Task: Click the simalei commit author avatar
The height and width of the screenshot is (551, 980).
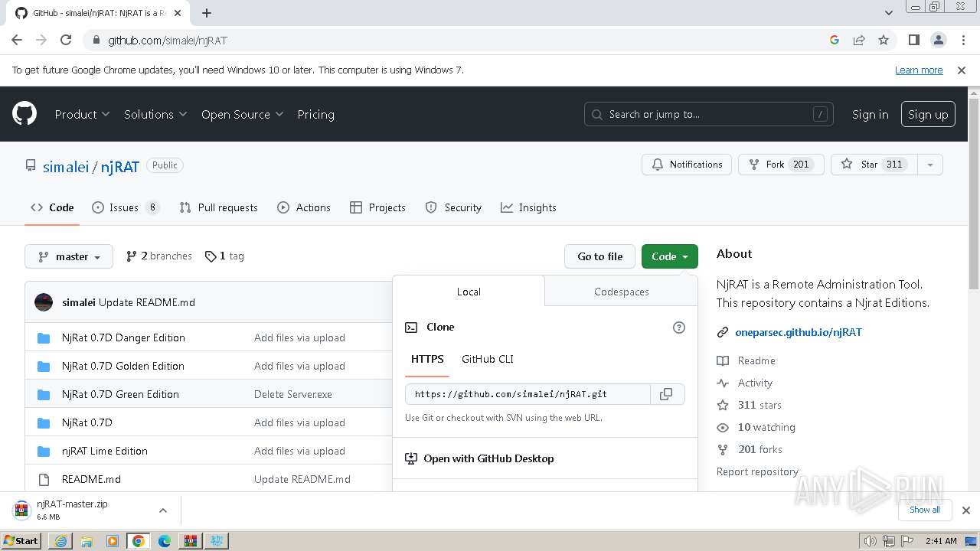Action: (44, 302)
